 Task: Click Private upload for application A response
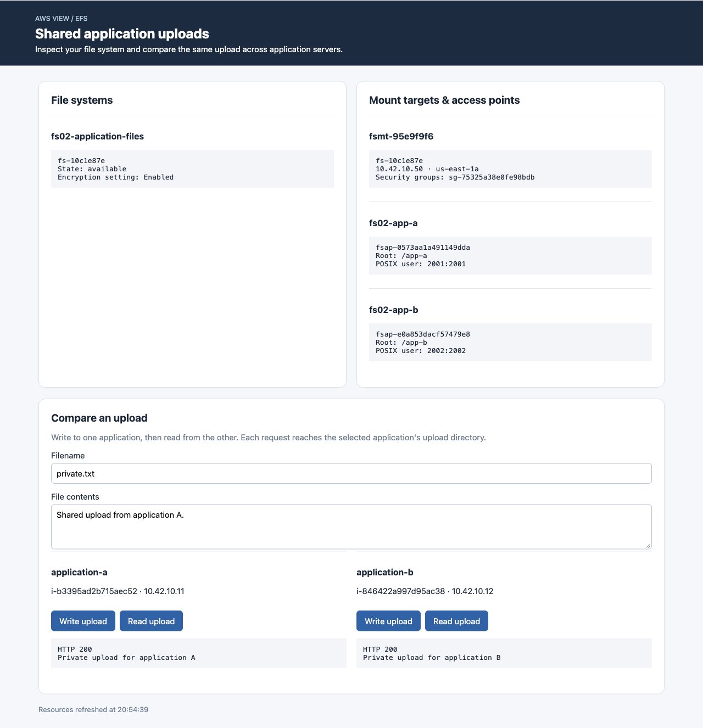126,658
